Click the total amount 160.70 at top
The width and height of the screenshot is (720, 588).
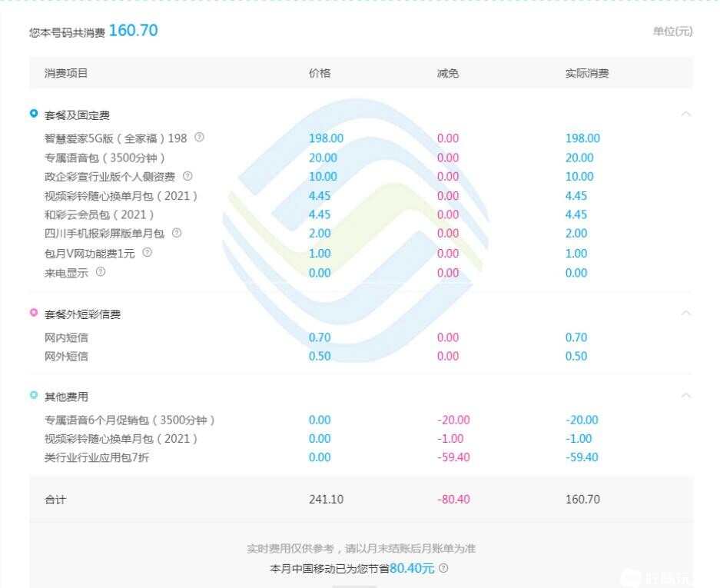(x=133, y=30)
